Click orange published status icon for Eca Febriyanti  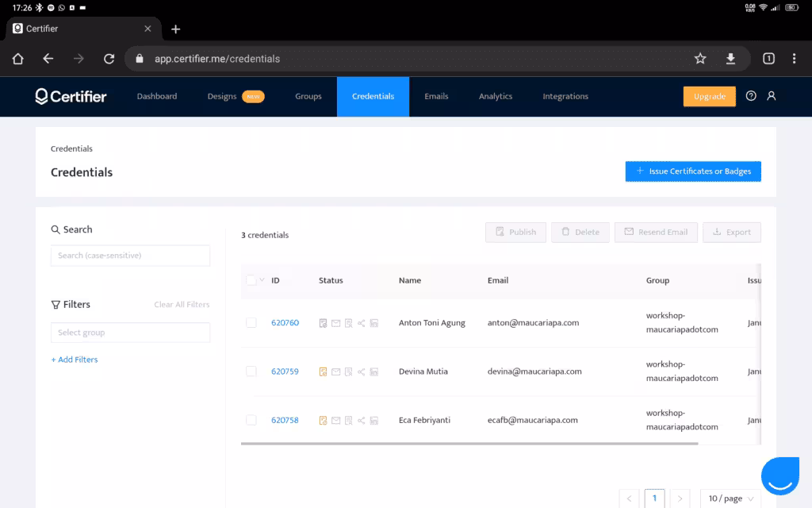pyautogui.click(x=323, y=421)
